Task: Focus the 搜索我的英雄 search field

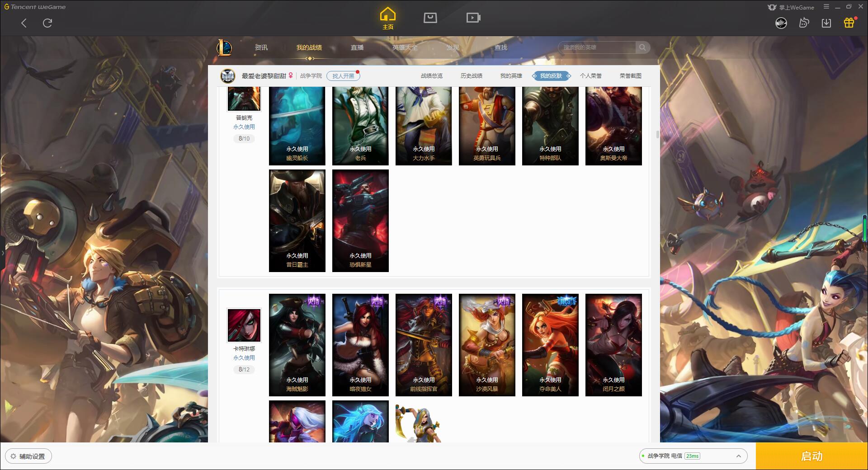Action: [597, 47]
